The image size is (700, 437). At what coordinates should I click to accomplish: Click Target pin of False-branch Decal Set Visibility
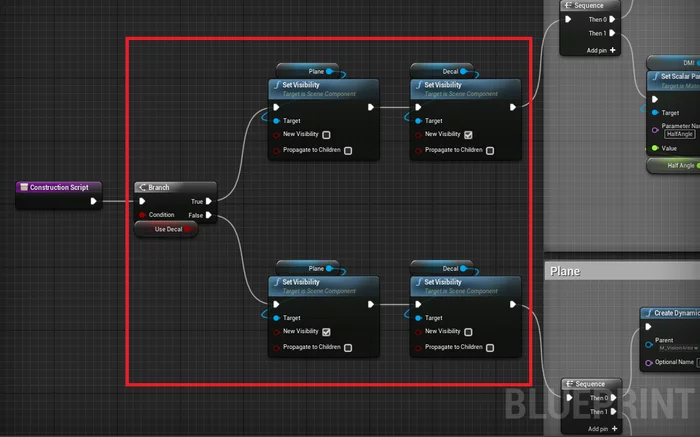[x=418, y=318]
